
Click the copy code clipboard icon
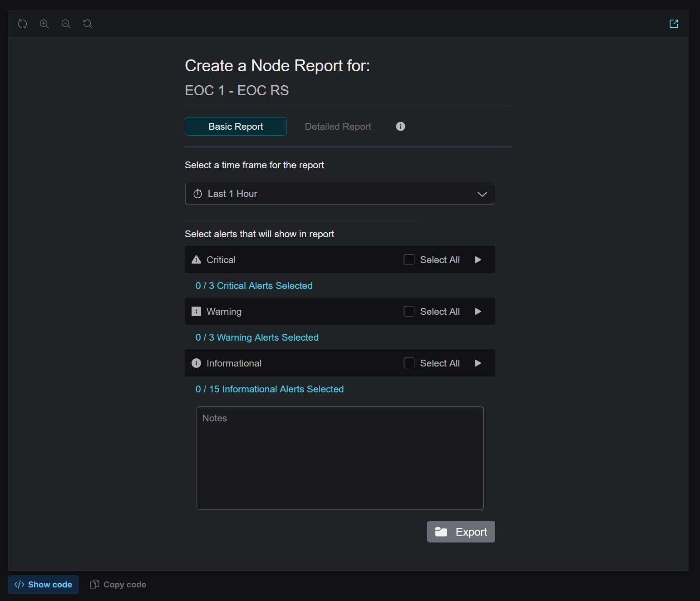coord(94,584)
